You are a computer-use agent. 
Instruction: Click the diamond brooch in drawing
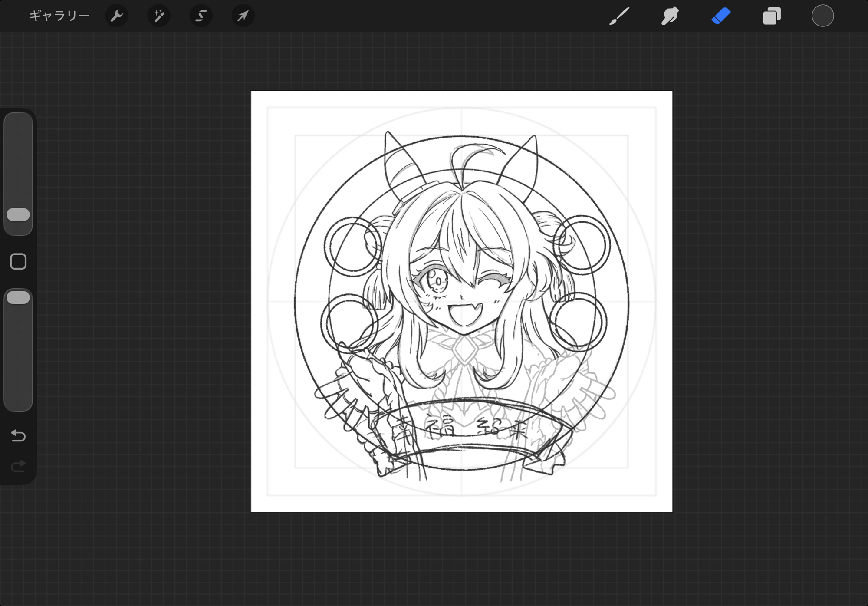tap(464, 349)
